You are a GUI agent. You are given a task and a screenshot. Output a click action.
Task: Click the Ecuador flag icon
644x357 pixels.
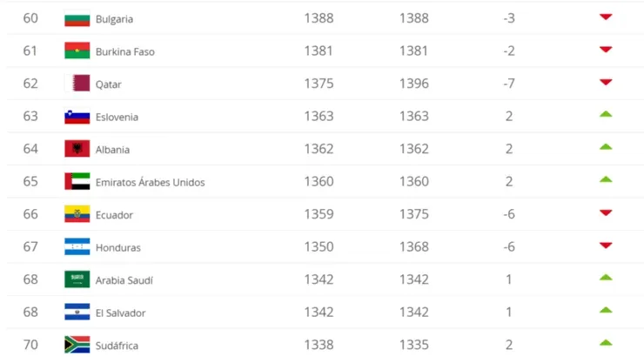[77, 214]
